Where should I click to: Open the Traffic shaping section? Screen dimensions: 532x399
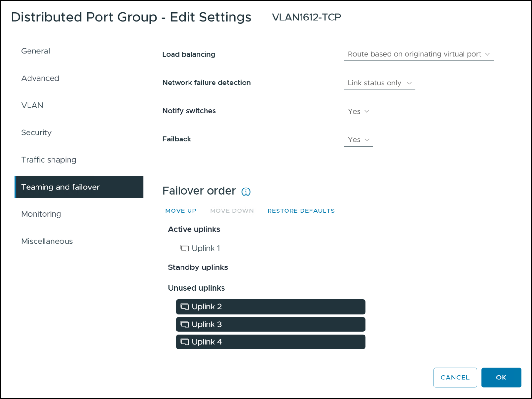pos(49,160)
